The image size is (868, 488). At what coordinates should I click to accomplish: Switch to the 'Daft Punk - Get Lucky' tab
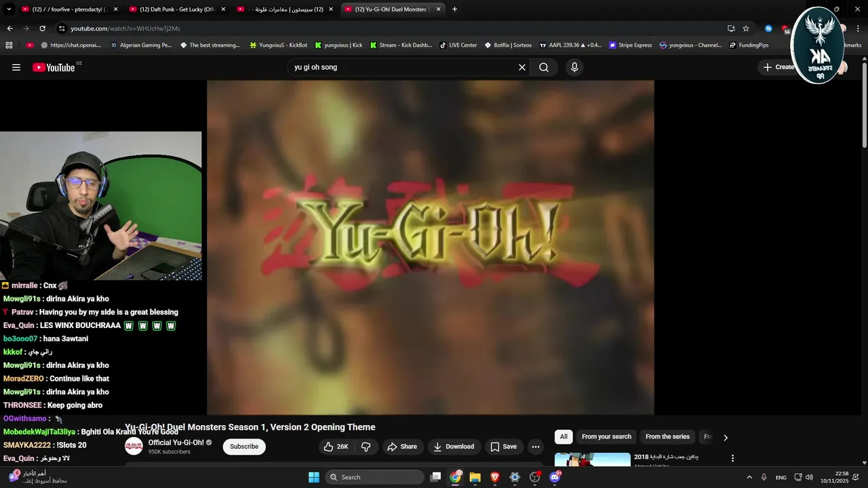(176, 9)
